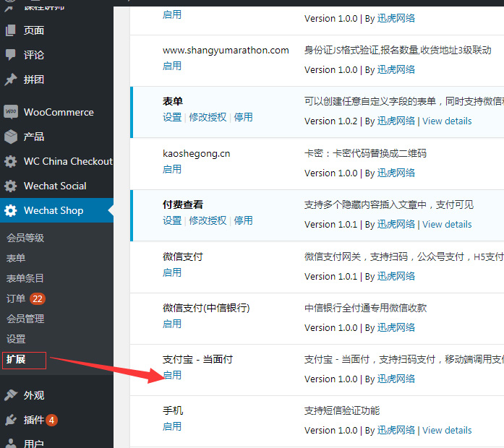Image resolution: width=504 pixels, height=448 pixels.
Task: Click the www.shangyumarathon.com extension name
Action: 226,51
